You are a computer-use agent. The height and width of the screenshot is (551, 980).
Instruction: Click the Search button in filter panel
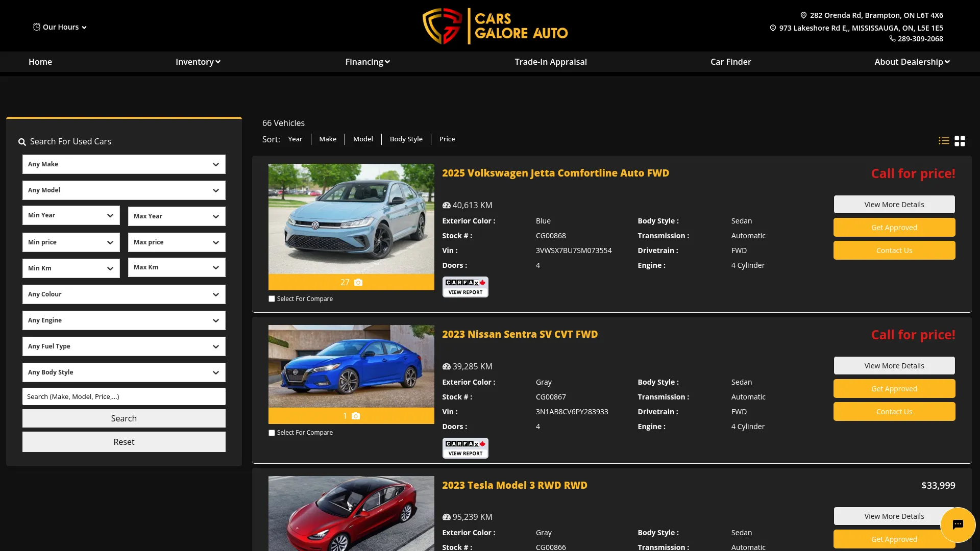click(x=124, y=418)
